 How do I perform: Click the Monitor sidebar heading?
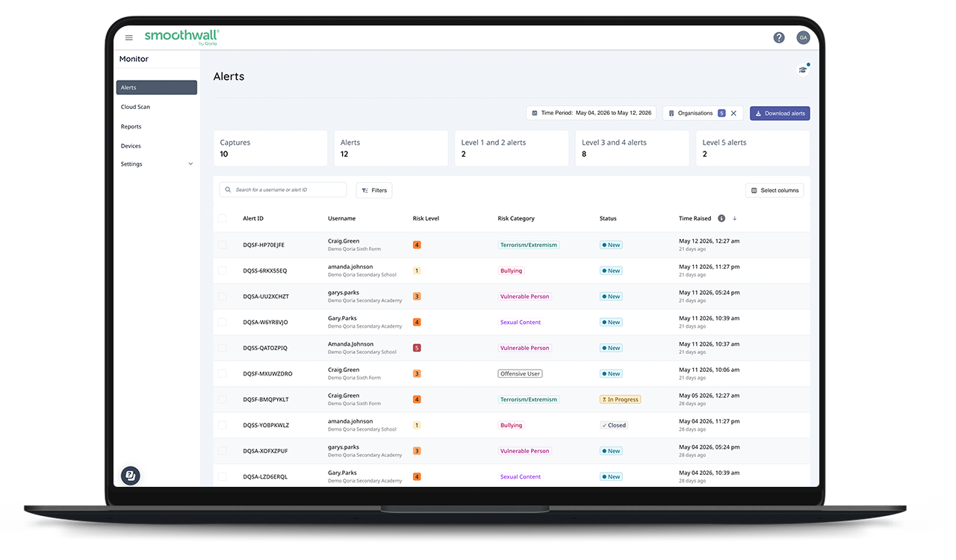coord(134,59)
